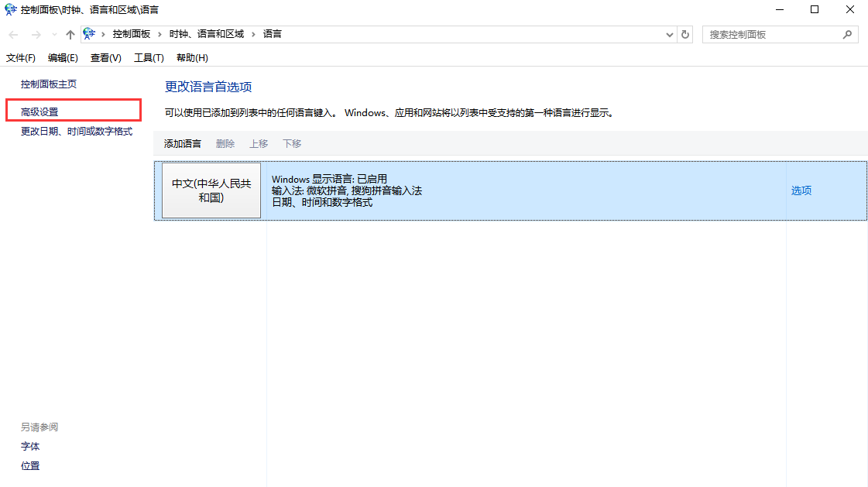
Task: Select the 中文(中华人民共和国) language tile
Action: (x=211, y=190)
